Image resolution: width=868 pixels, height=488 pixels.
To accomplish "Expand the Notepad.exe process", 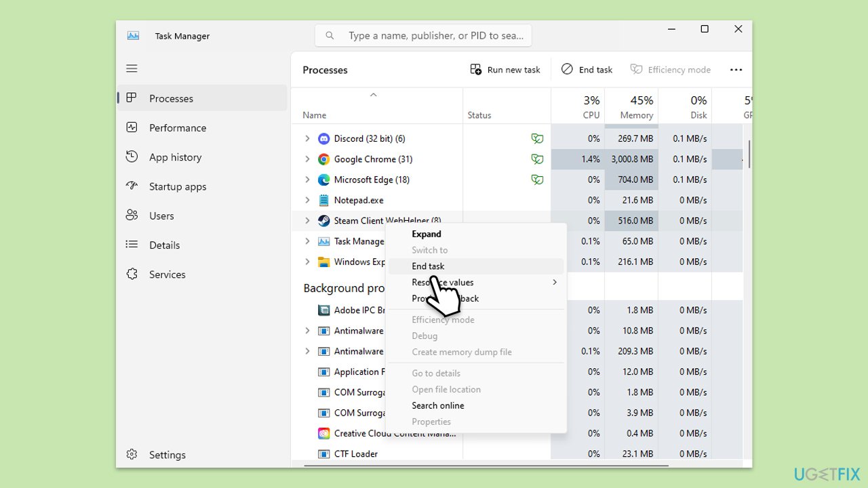I will [x=307, y=200].
